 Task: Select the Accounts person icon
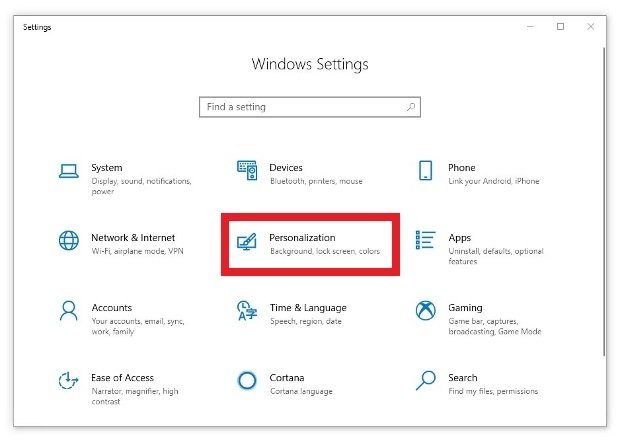tap(69, 310)
